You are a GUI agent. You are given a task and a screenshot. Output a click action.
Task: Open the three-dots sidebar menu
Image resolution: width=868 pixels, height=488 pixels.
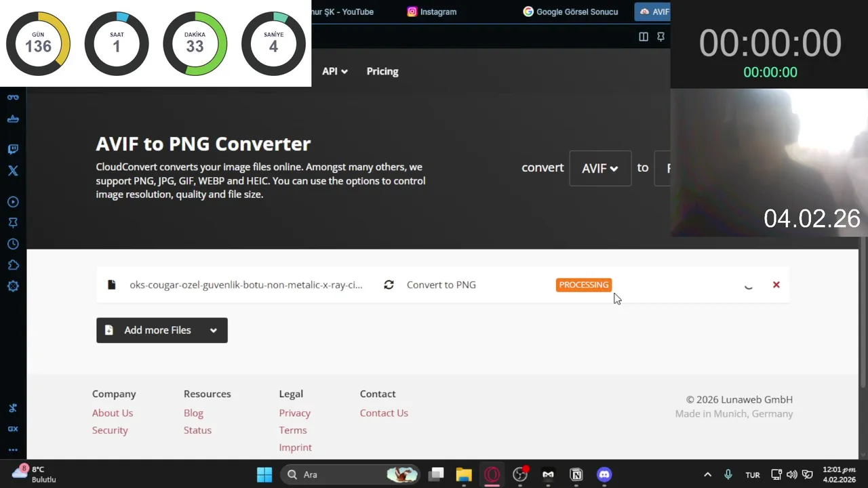pos(13,449)
